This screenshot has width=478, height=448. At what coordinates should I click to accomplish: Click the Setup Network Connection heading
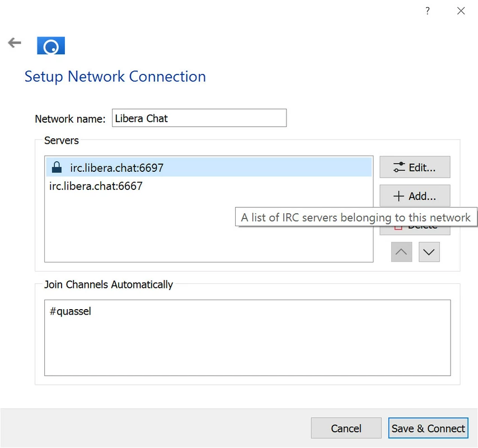pyautogui.click(x=115, y=77)
